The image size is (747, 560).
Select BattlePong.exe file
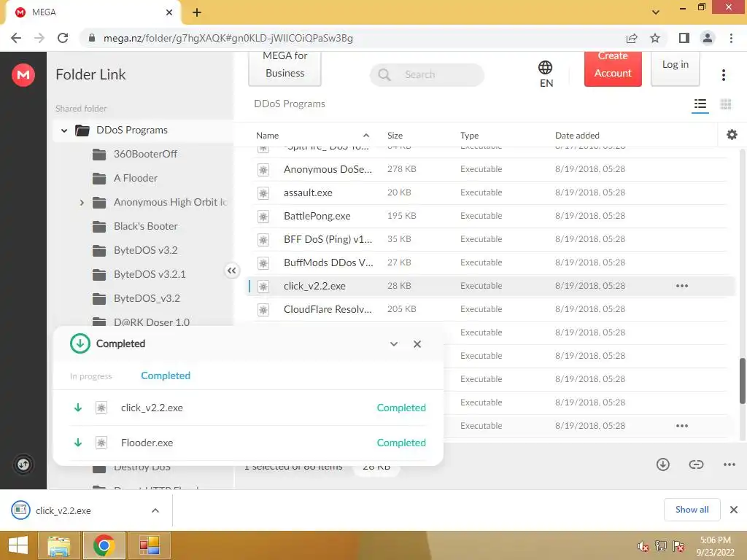(x=489, y=216)
